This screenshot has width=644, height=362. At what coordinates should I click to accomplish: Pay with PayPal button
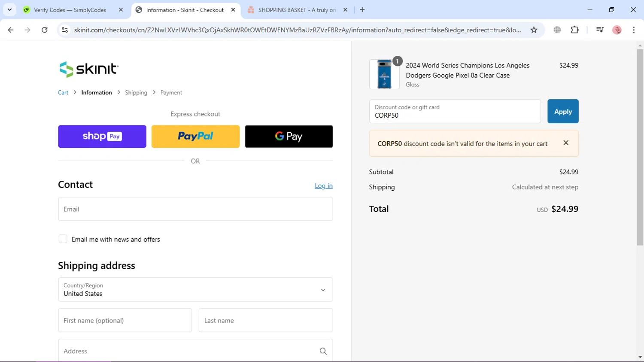pos(195,137)
